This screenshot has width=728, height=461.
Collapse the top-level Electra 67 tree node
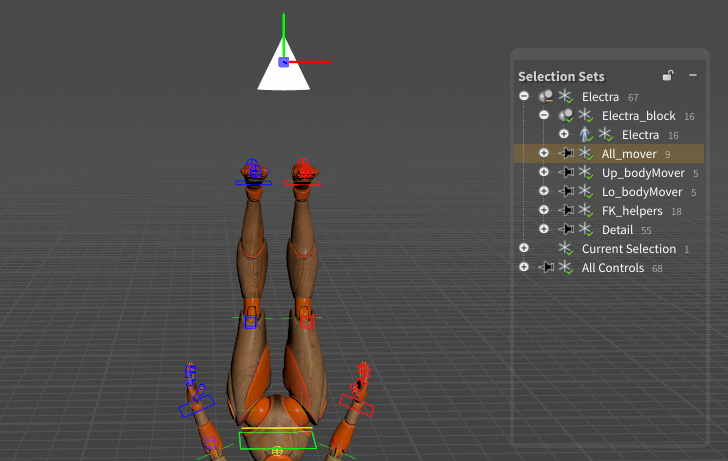coord(524,96)
